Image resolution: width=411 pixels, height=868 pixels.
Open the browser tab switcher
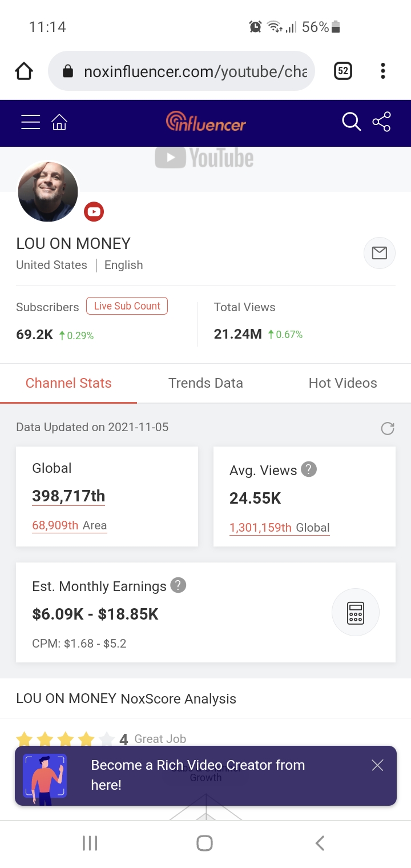(x=342, y=71)
